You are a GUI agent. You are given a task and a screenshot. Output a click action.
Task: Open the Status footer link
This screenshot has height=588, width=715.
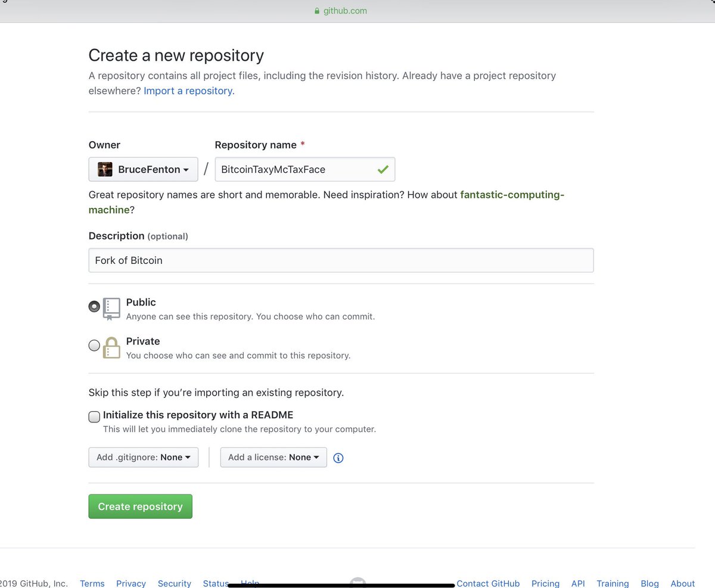pyautogui.click(x=216, y=583)
